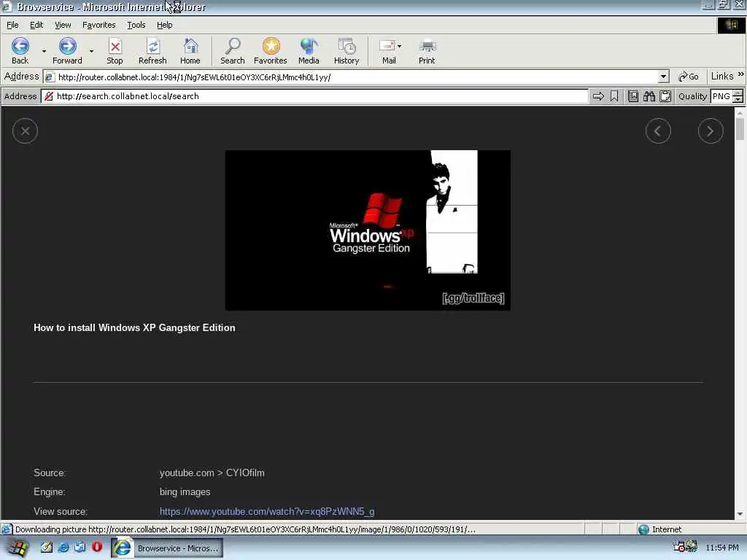Go to the Home page

click(190, 51)
